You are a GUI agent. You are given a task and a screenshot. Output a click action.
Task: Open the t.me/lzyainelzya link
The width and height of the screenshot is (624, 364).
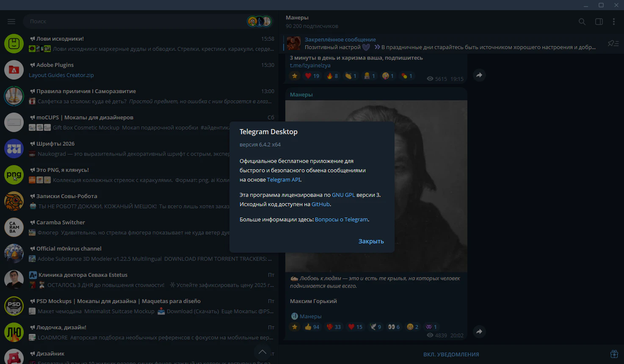click(310, 66)
